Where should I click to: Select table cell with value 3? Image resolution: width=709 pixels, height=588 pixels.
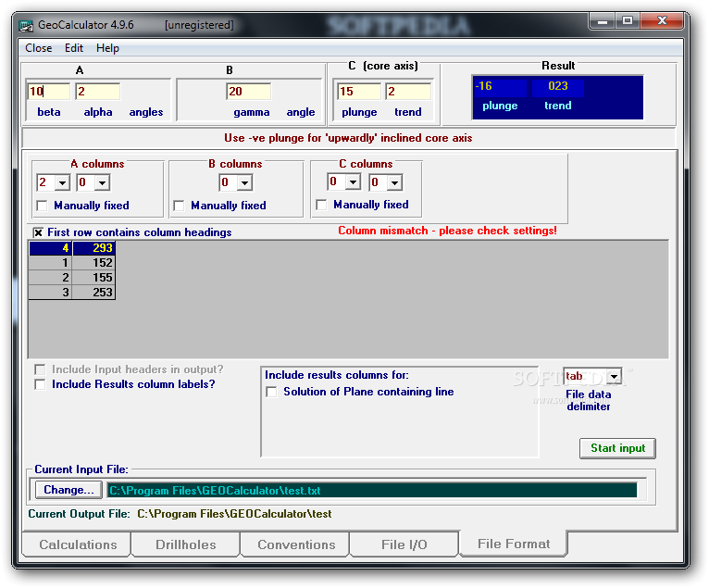[51, 293]
